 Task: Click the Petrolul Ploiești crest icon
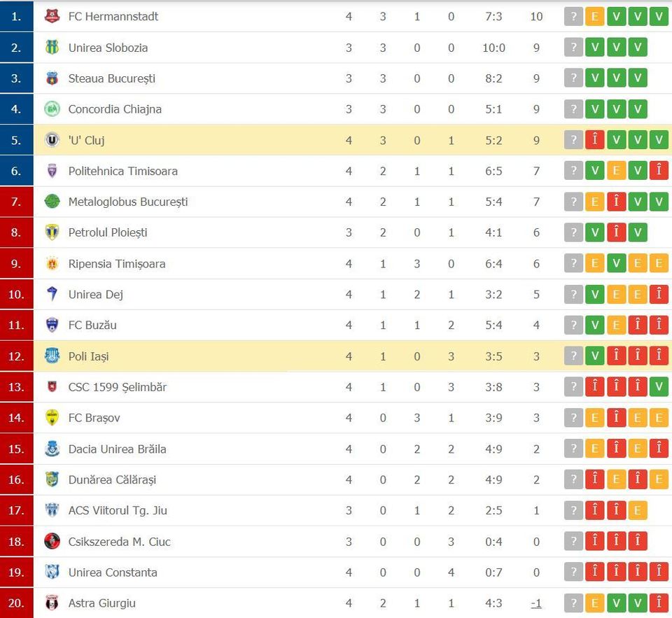52,232
